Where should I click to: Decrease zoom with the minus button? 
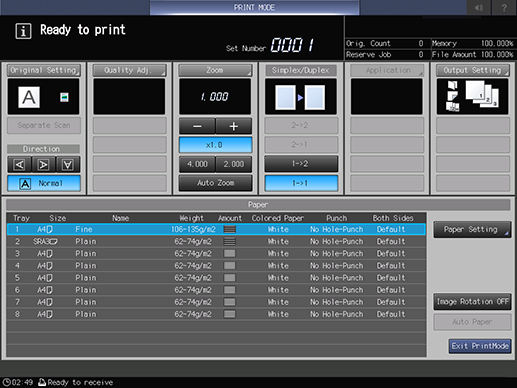pos(197,126)
